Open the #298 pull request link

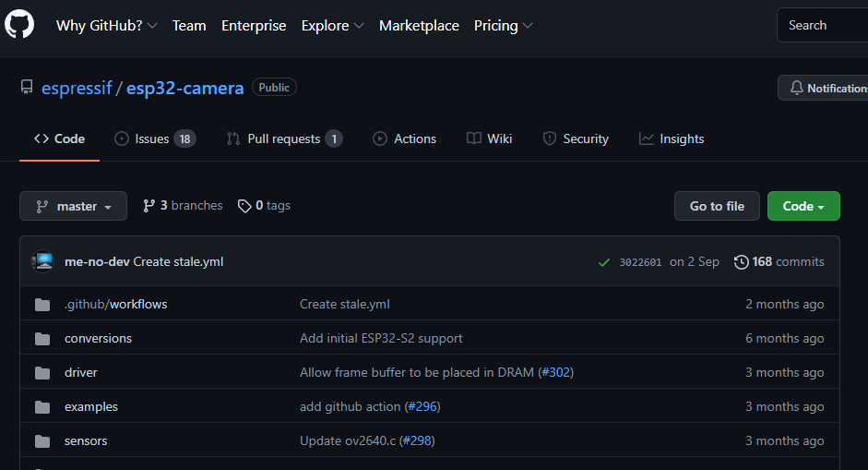click(x=417, y=441)
